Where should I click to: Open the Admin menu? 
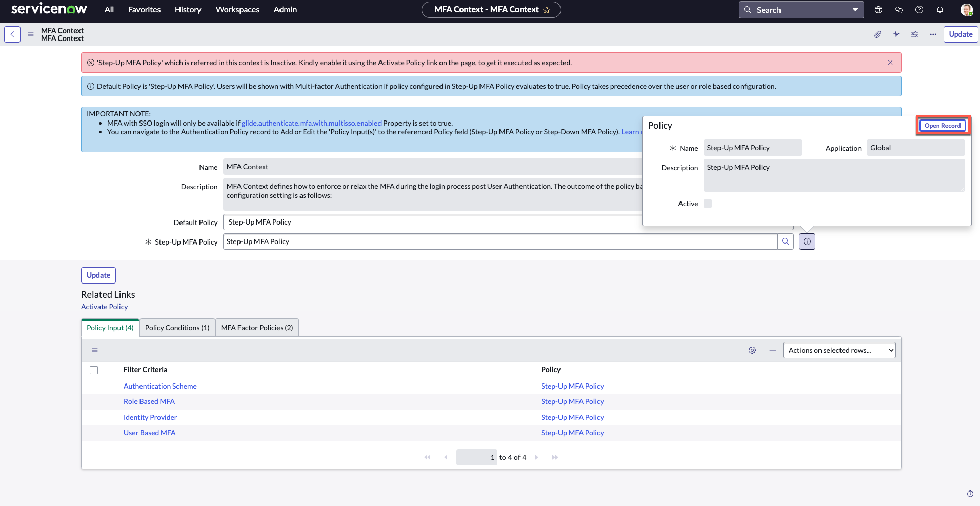point(285,10)
